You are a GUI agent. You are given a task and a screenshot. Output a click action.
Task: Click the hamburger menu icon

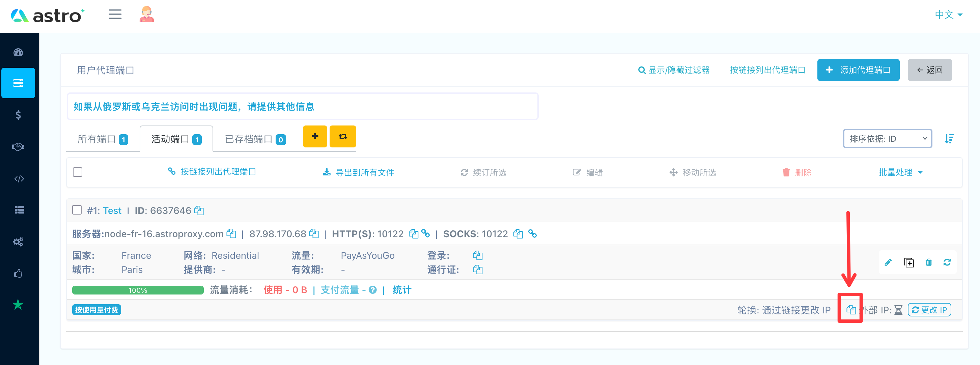pyautogui.click(x=115, y=15)
